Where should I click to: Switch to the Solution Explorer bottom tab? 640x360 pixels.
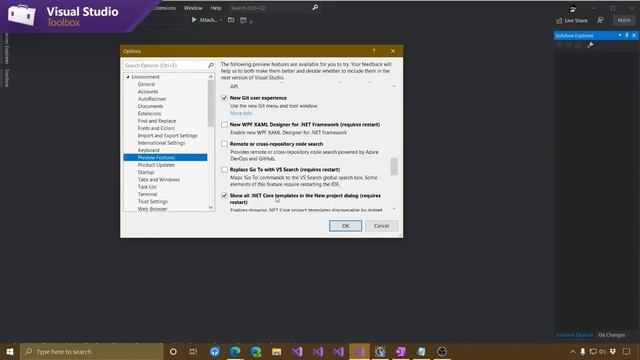(574, 335)
